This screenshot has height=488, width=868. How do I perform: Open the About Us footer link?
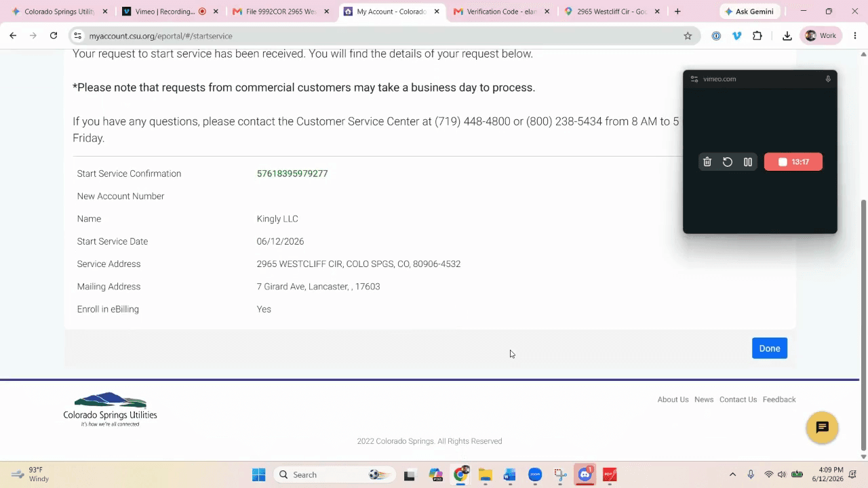(x=673, y=399)
